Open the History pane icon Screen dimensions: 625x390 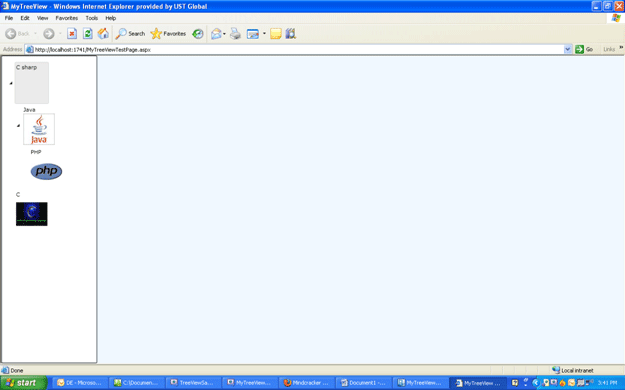coord(198,34)
